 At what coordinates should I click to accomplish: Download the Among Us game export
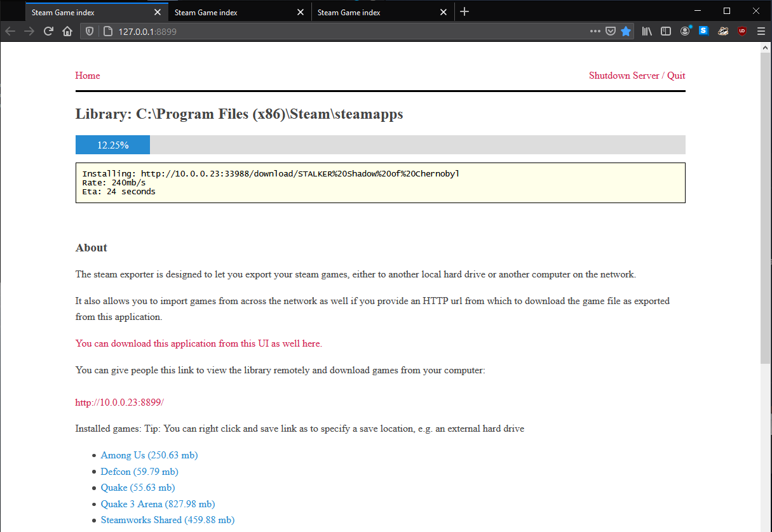tap(149, 455)
